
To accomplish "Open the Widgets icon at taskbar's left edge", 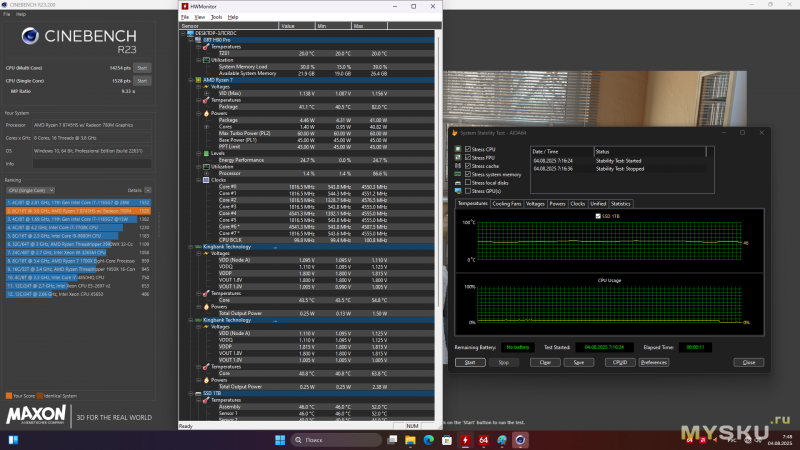I will point(13,440).
